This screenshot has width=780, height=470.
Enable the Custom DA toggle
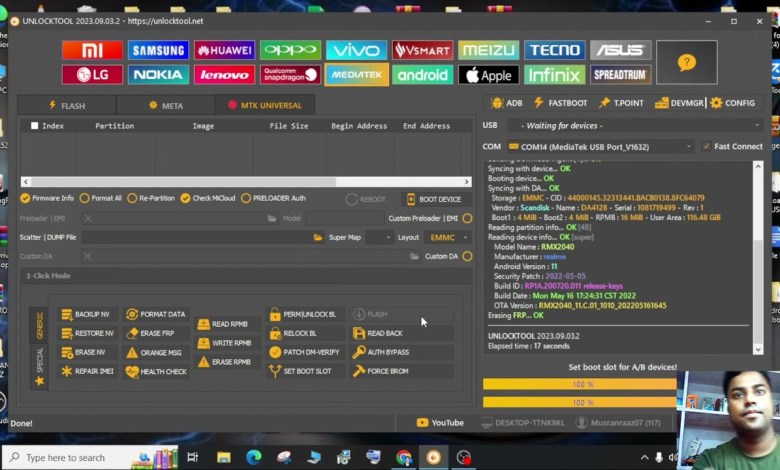467,256
